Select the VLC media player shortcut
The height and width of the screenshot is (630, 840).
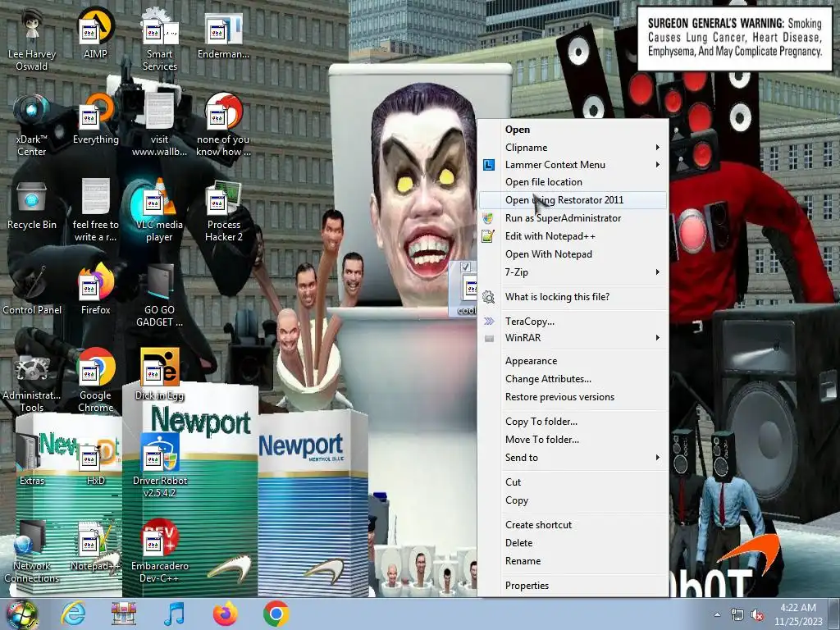tap(160, 211)
